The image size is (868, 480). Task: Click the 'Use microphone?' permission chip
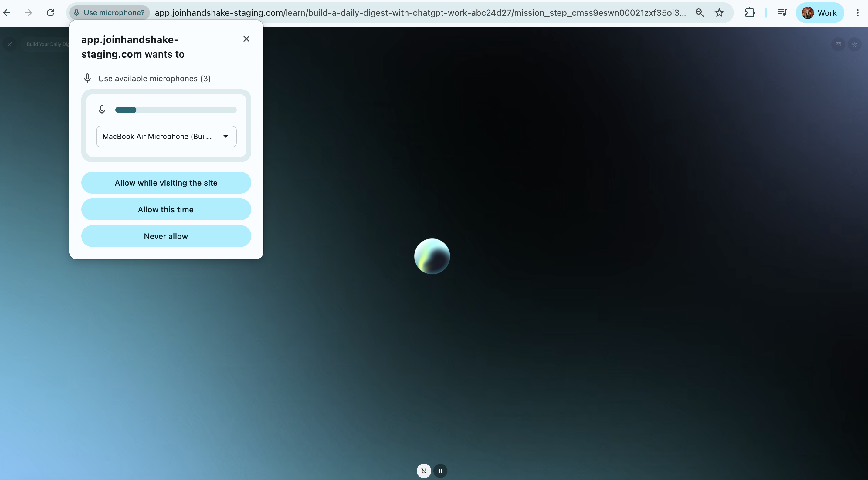110,13
